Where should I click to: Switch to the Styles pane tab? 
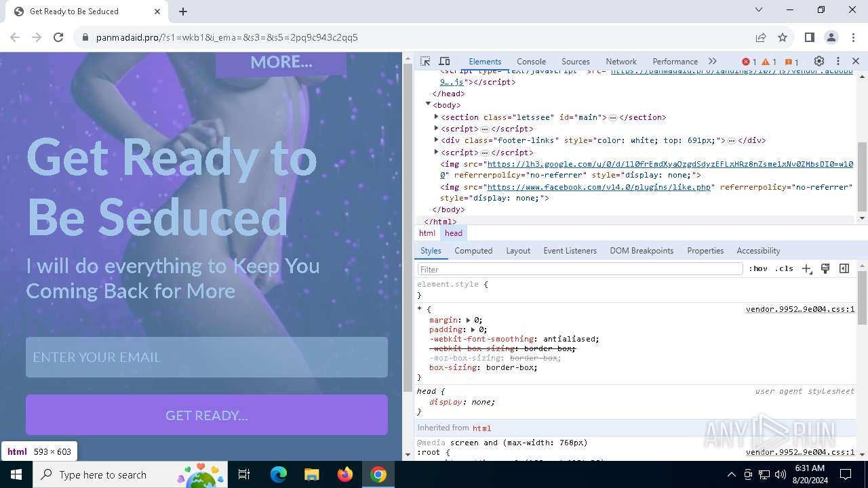(431, 251)
